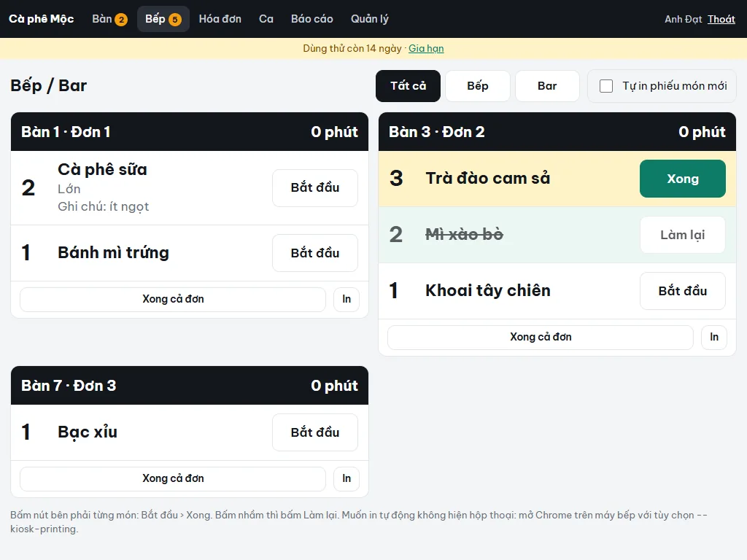
Task: Start preparing Khoai tây chiên
Action: pyautogui.click(x=683, y=291)
